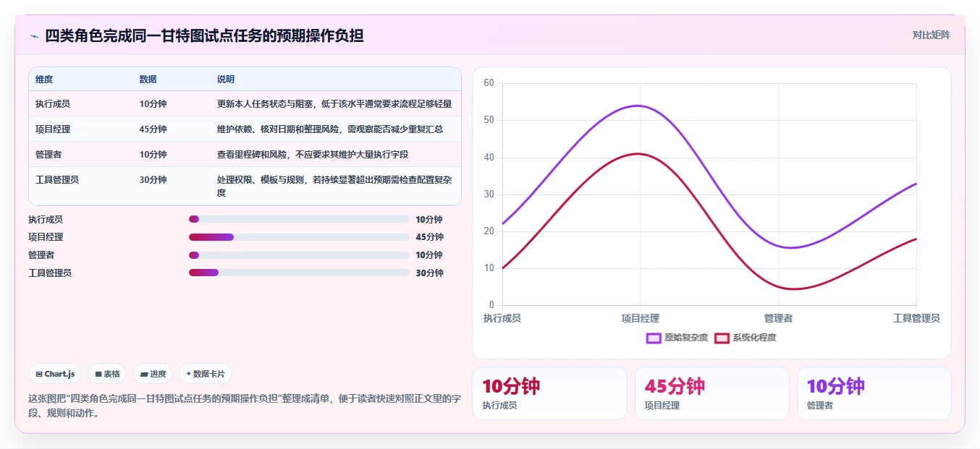Click the 管理者 x-axis label on chart

(779, 318)
